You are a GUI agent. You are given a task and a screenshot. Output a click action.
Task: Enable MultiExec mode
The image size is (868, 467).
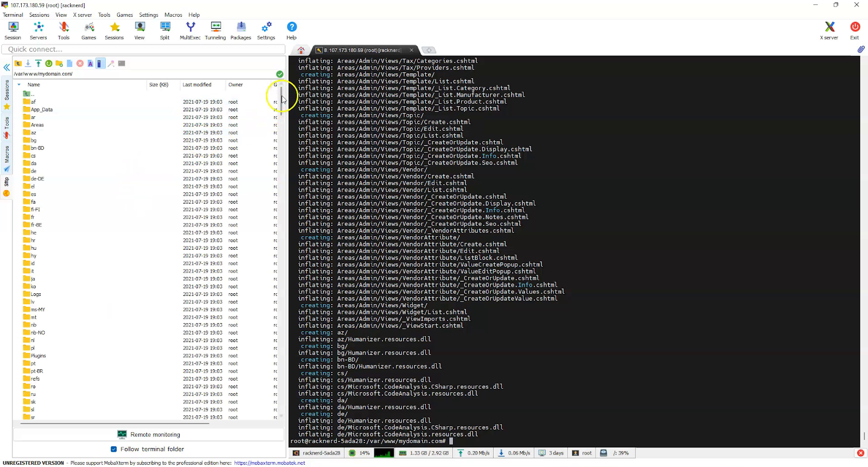(190, 31)
